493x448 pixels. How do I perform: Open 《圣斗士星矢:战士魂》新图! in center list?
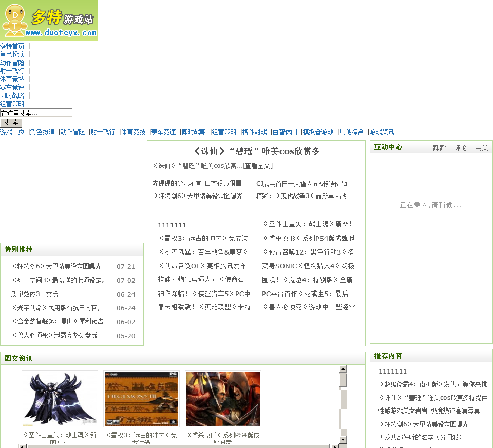[x=308, y=224]
